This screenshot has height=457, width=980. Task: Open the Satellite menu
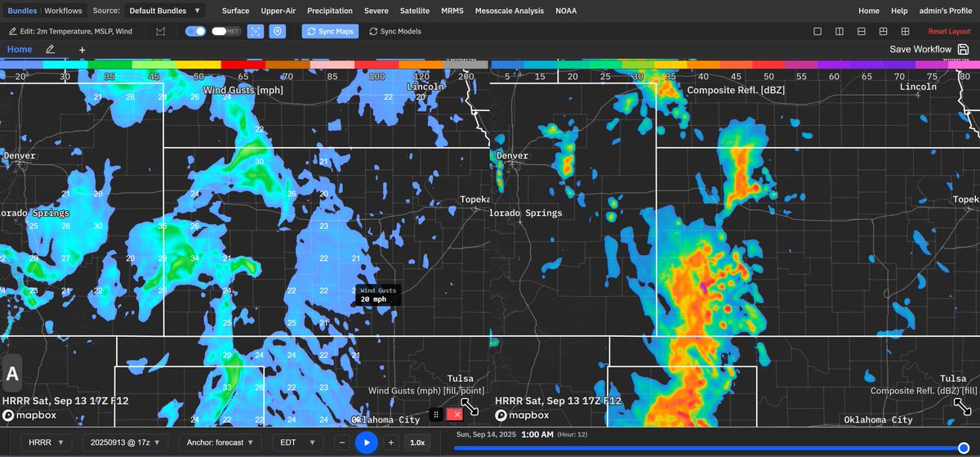(415, 11)
